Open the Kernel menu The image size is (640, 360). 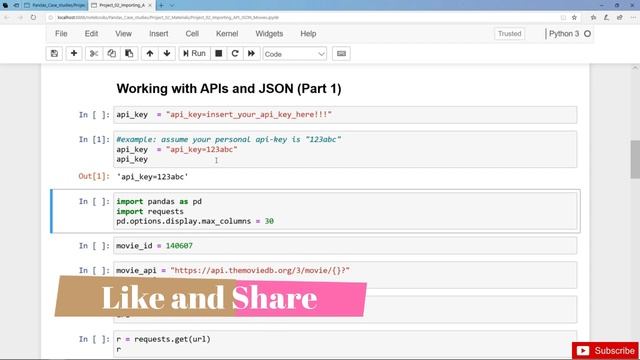[227, 34]
